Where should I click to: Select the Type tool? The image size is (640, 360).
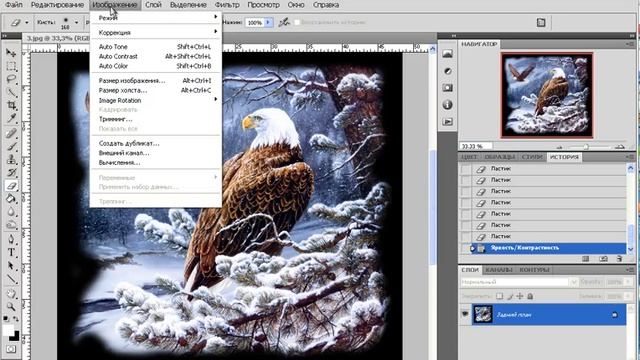click(11, 252)
